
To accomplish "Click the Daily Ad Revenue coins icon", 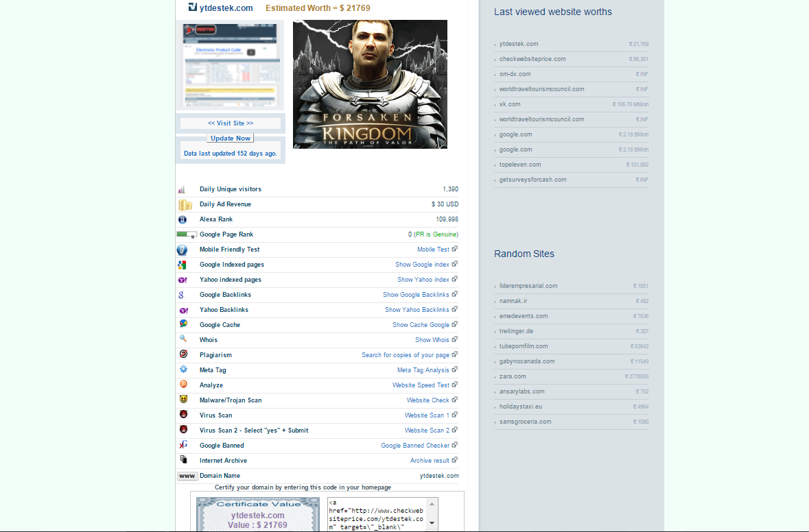I will (x=185, y=205).
